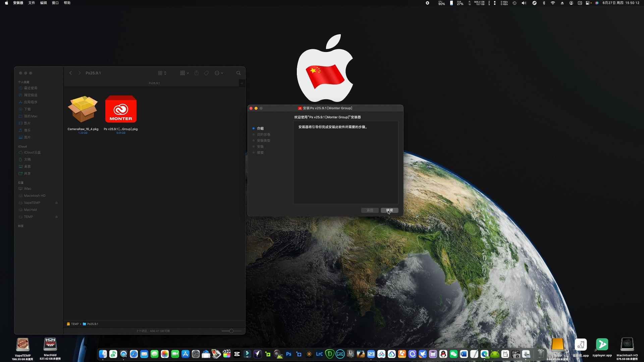Open the 文件 menu
This screenshot has height=362, width=644.
tap(32, 3)
